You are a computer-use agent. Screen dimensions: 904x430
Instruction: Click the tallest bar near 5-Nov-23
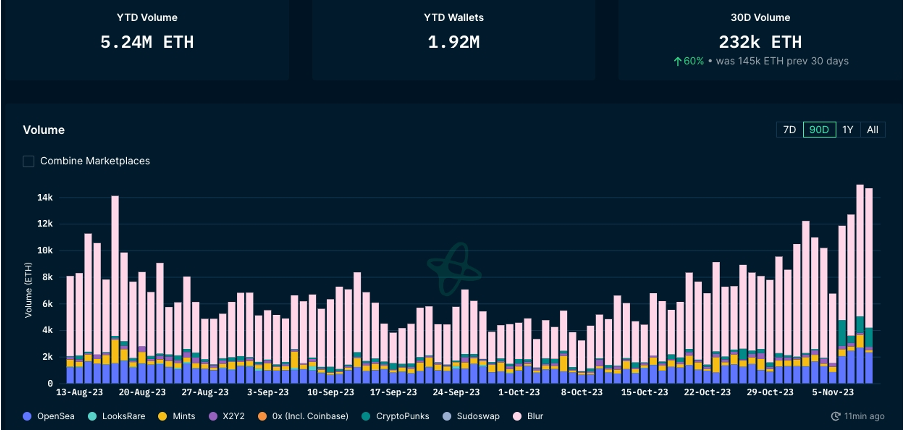(860, 280)
